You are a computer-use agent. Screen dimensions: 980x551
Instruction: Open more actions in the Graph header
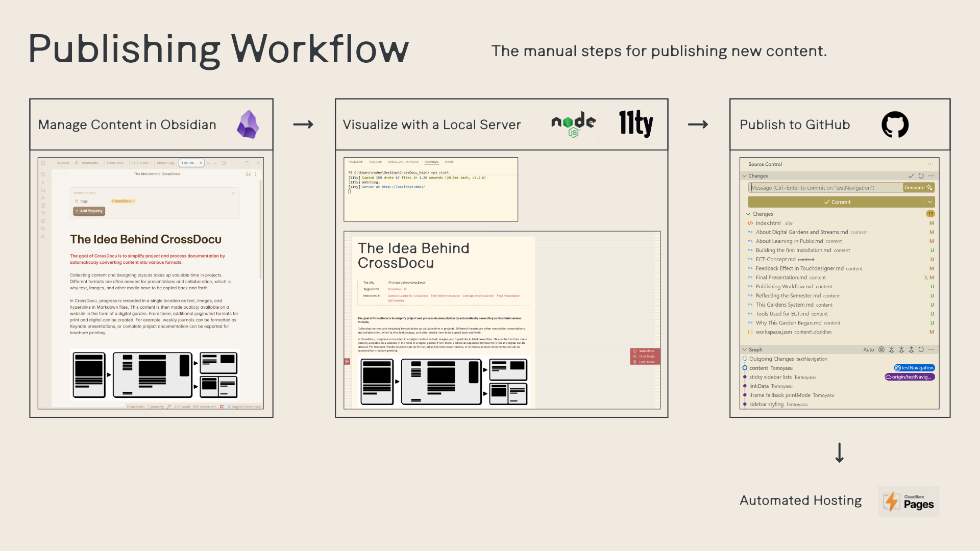pyautogui.click(x=931, y=349)
